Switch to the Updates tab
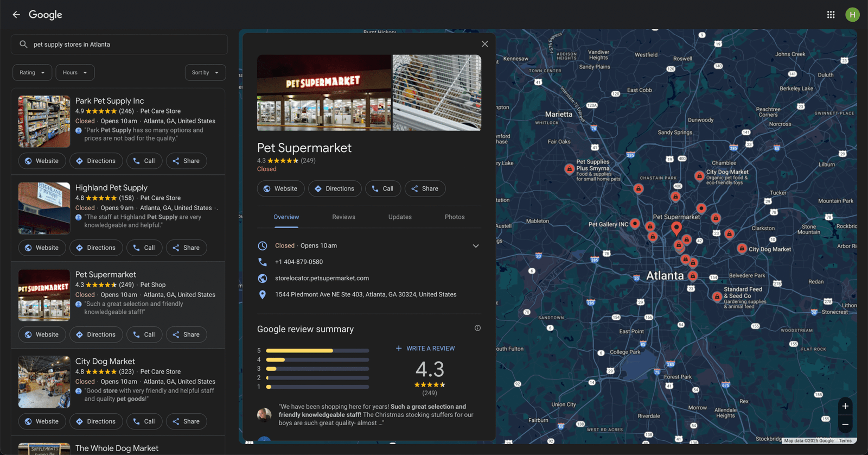868x455 pixels. pyautogui.click(x=400, y=217)
